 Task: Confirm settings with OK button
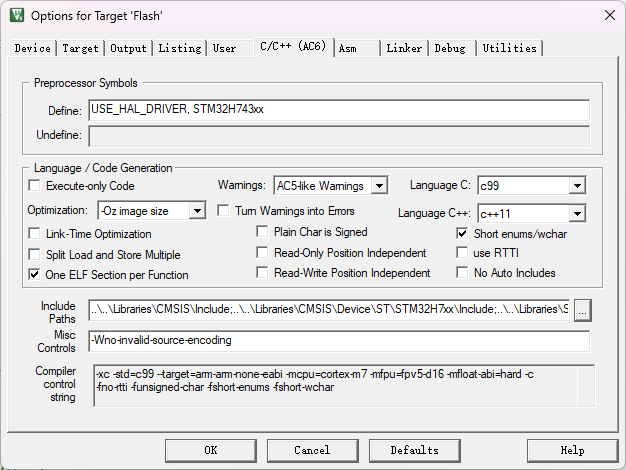coord(211,450)
